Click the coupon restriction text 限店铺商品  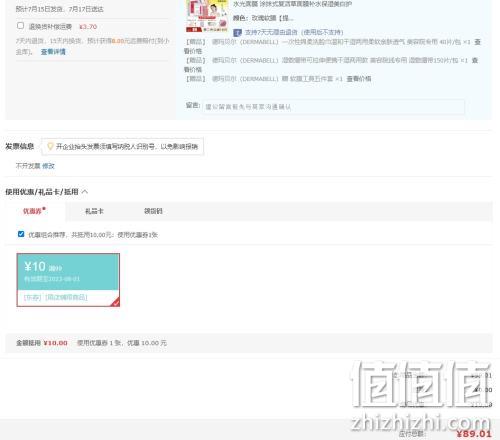(x=66, y=297)
